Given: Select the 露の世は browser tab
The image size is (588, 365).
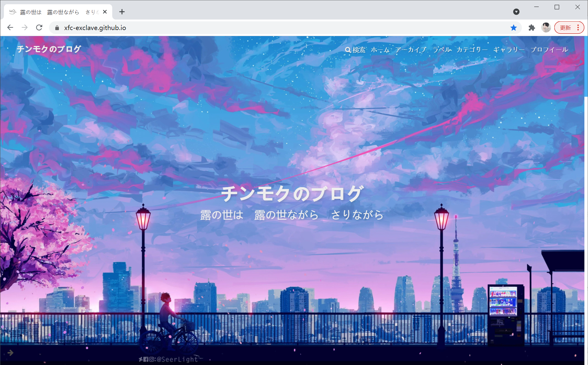Looking at the screenshot, I should (58, 12).
